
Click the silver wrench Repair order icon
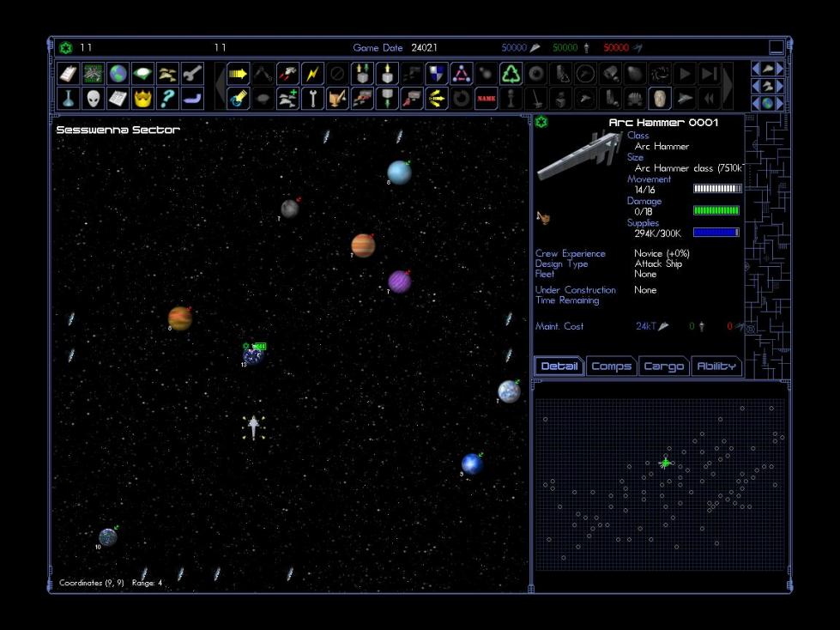tap(312, 98)
